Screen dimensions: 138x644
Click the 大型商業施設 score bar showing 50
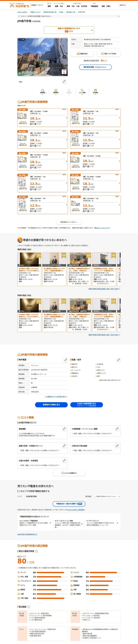point(105,577)
